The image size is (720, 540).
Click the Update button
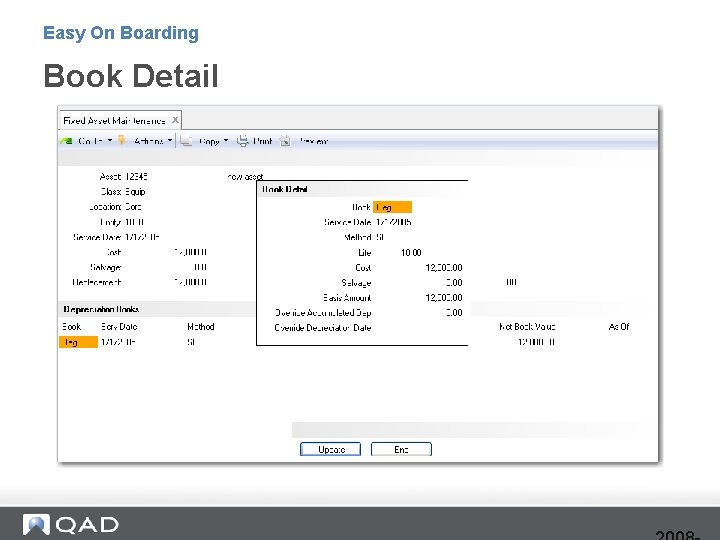point(331,449)
